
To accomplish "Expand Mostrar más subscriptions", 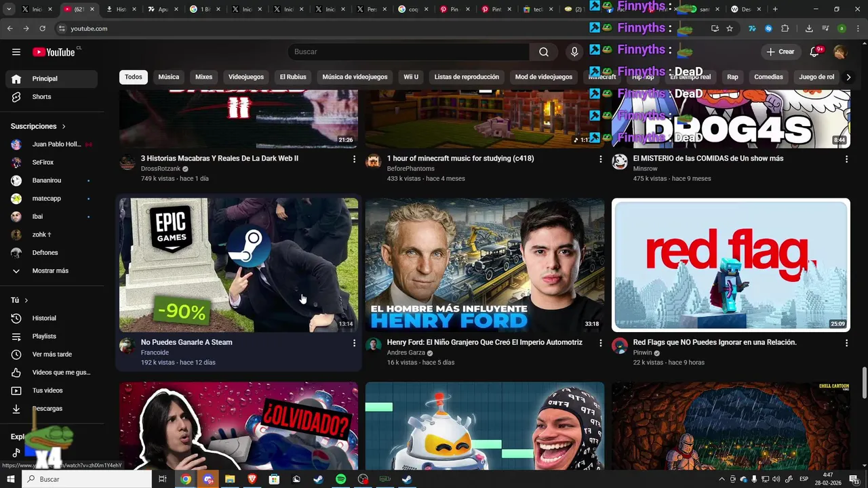I will tap(52, 271).
